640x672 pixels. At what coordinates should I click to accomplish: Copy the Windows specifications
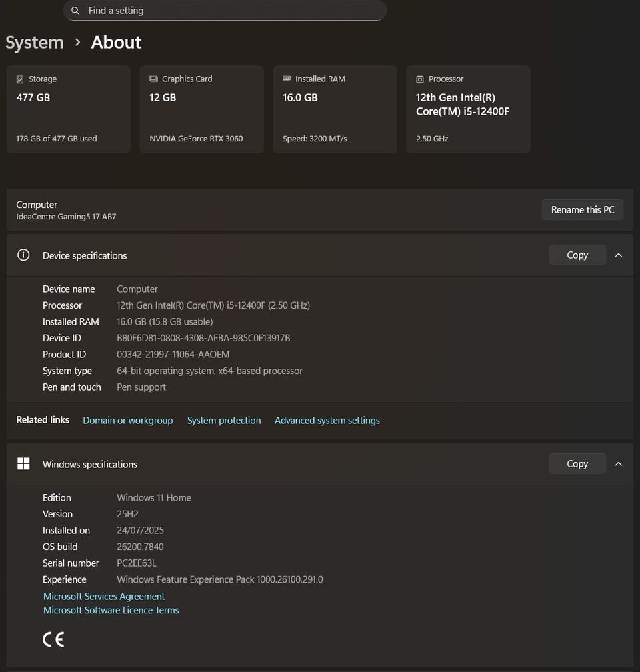577,464
